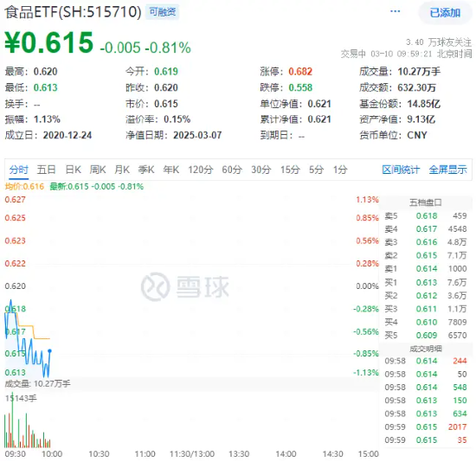This screenshot has height=462, width=476.
Task: Click the 五档盘口 panel header
Action: [x=425, y=202]
